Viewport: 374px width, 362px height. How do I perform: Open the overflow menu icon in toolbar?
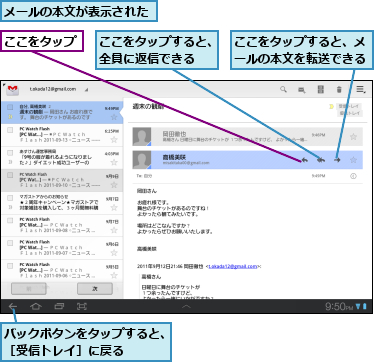(x=360, y=89)
